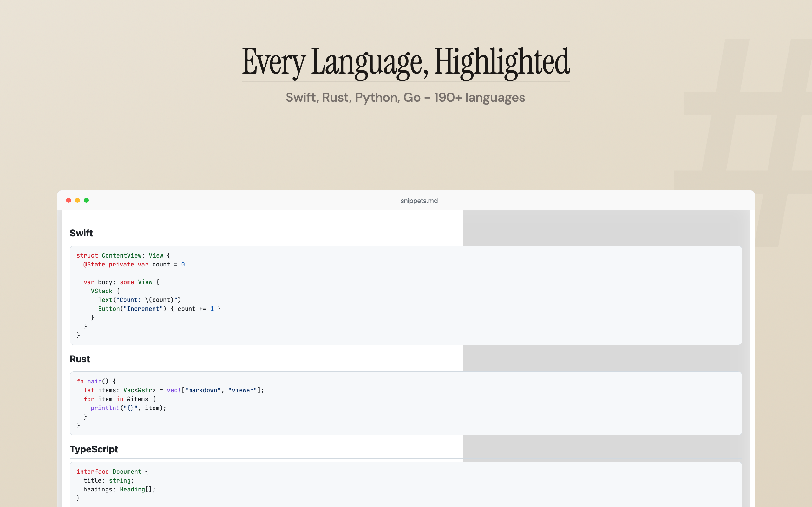The image size is (812, 507).
Task: Click the 'interface Document' TypeScript line
Action: coord(112,472)
